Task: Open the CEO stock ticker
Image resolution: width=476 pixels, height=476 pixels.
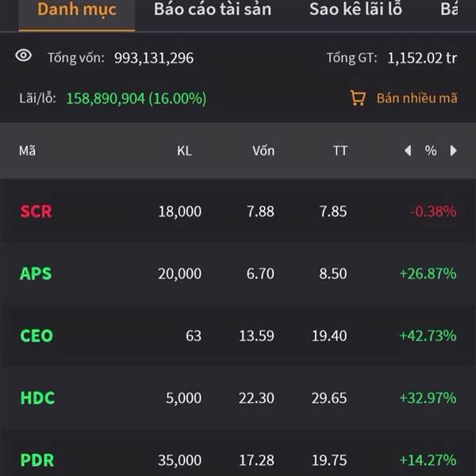Action: (36, 336)
